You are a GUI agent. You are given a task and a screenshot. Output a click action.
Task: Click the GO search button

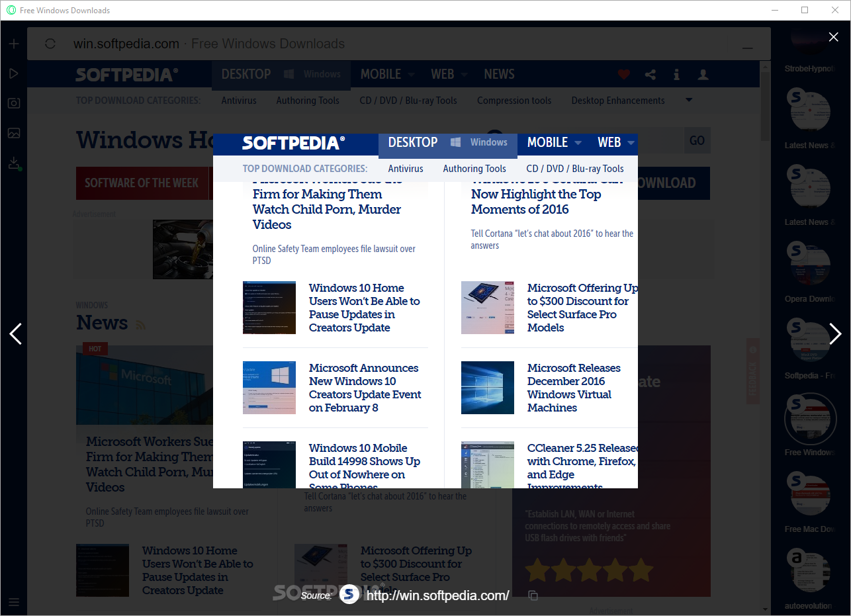point(697,140)
